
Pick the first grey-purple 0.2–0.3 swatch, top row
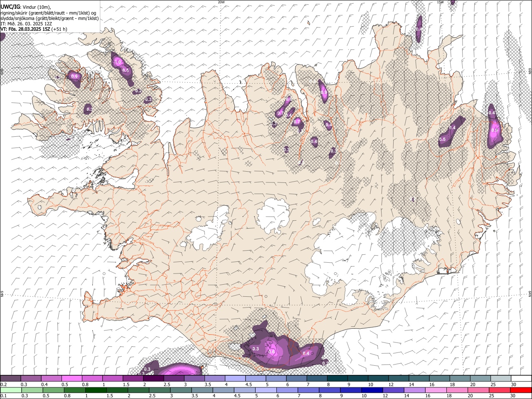click(10, 379)
